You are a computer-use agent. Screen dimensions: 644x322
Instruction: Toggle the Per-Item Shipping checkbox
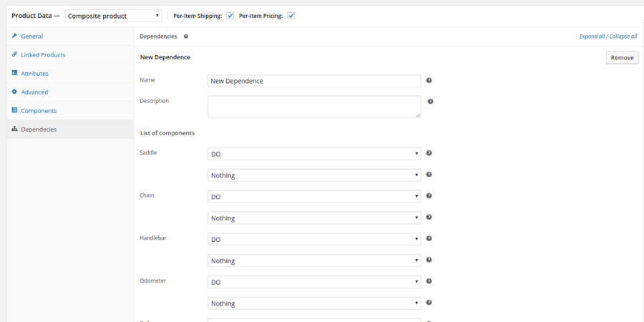[230, 16]
